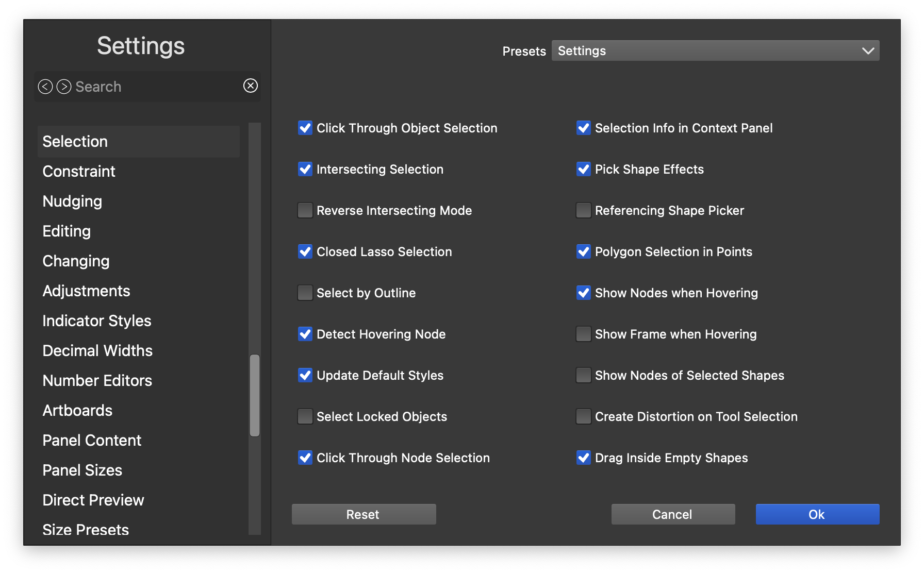This screenshot has height=573, width=924.
Task: Disable Click Through Object Selection
Action: pyautogui.click(x=305, y=128)
